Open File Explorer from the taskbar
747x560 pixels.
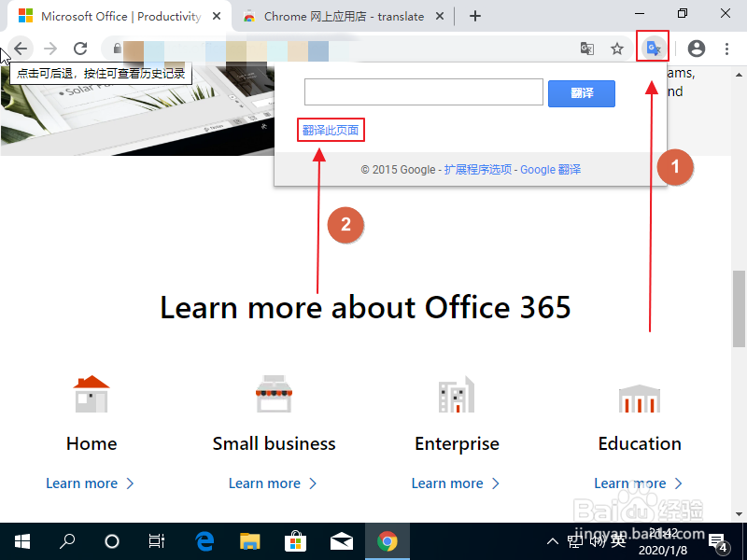(x=249, y=541)
